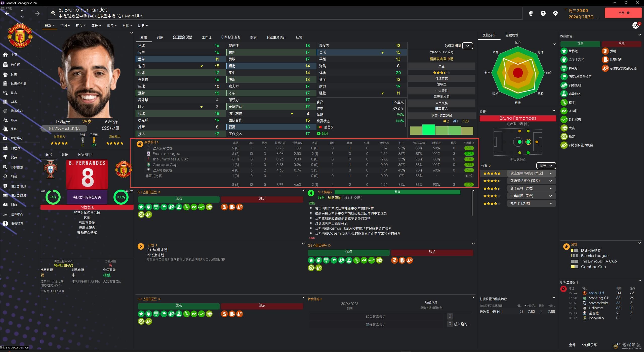The width and height of the screenshot is (644, 352).
Task: Open 收件箱 inbox in sidebar
Action: [x=15, y=65]
